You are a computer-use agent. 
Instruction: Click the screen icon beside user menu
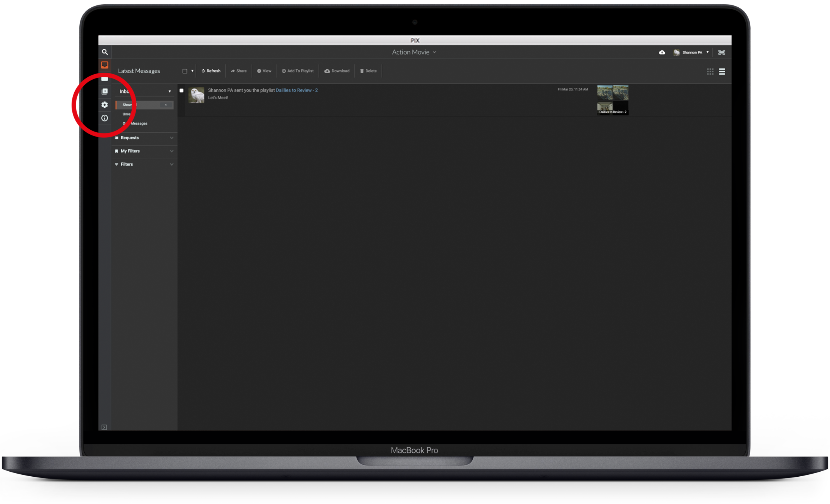[722, 52]
